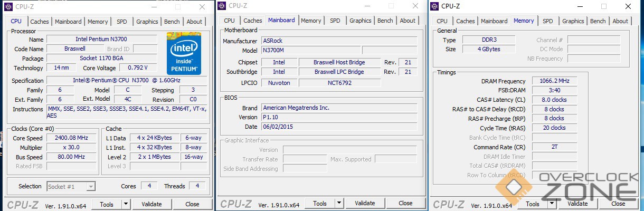
Task: Click the ASRock manufacturer field
Action: (339, 41)
